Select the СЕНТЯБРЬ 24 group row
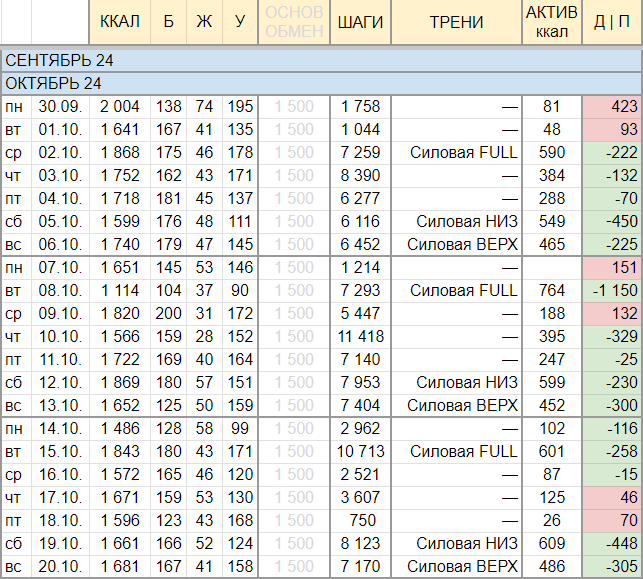This screenshot has width=643, height=579. pos(322,61)
